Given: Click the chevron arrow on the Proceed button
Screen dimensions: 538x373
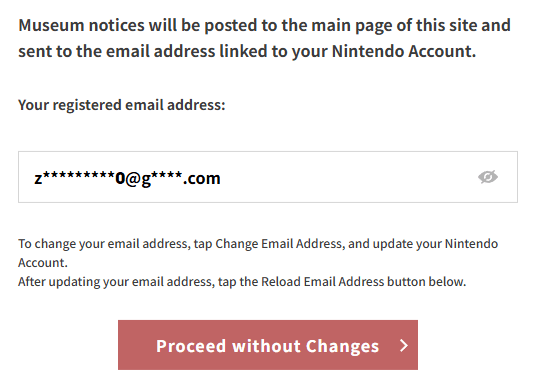Looking at the screenshot, I should point(404,346).
